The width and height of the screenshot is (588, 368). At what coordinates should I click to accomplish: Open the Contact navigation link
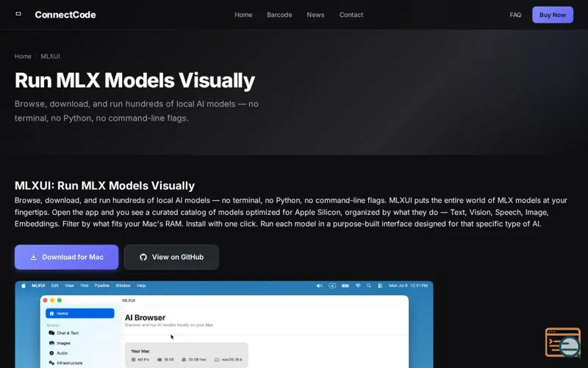[x=351, y=15]
